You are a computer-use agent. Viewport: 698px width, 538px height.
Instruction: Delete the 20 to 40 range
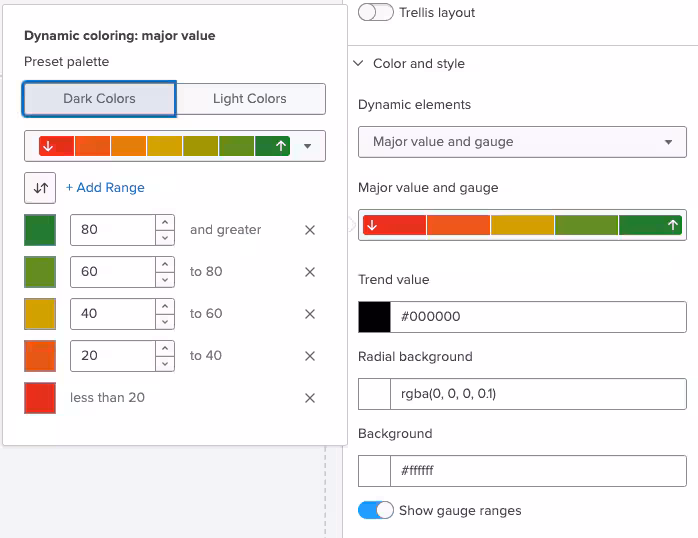[310, 356]
